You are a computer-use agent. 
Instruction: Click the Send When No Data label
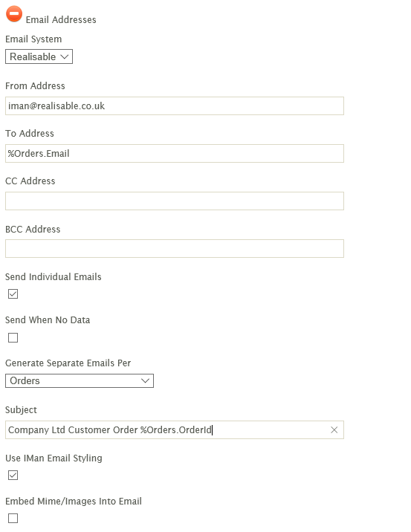(x=48, y=320)
